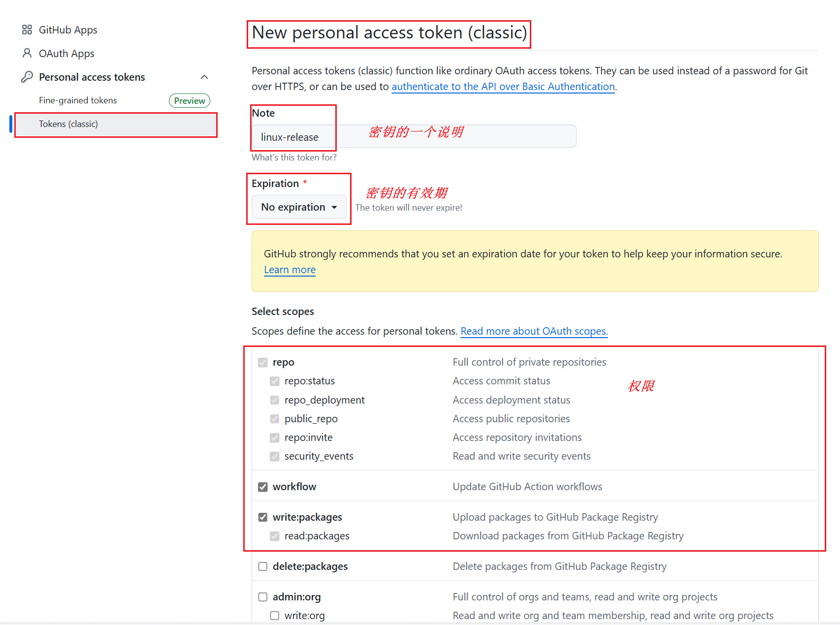The width and height of the screenshot is (840, 625).
Task: Click the Preview badge
Action: 190,100
